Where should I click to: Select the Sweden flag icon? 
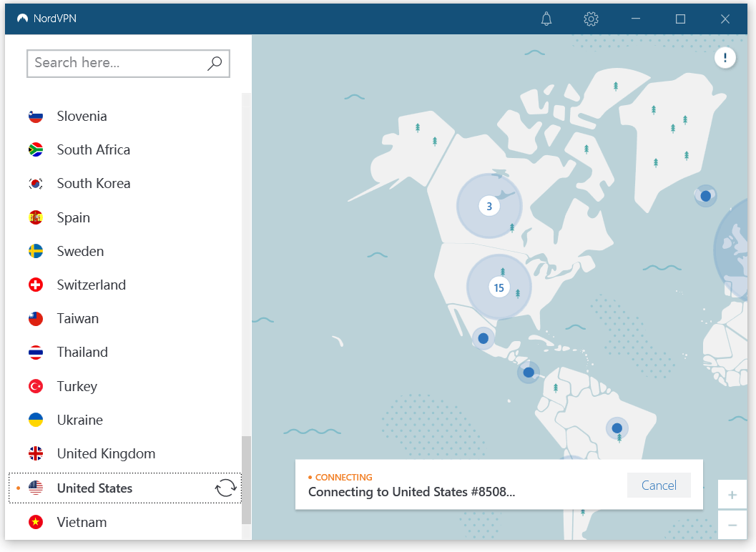coord(36,251)
